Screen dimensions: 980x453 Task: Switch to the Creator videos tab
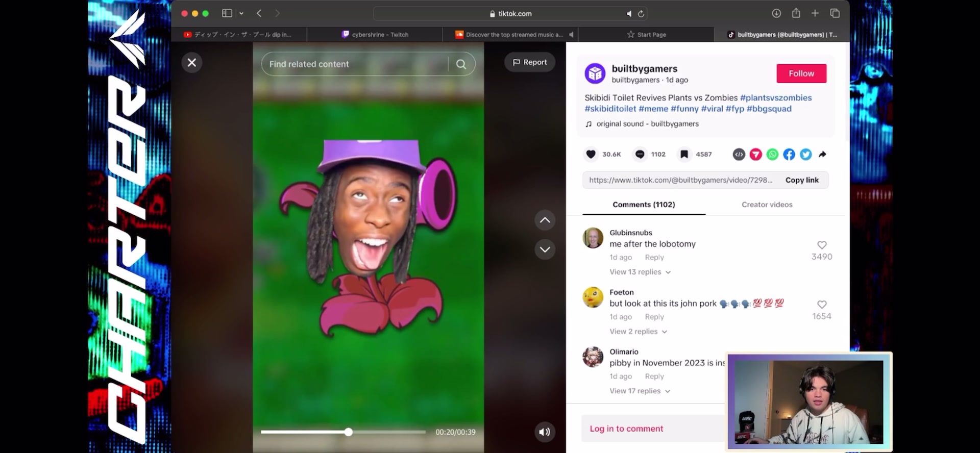(x=767, y=205)
